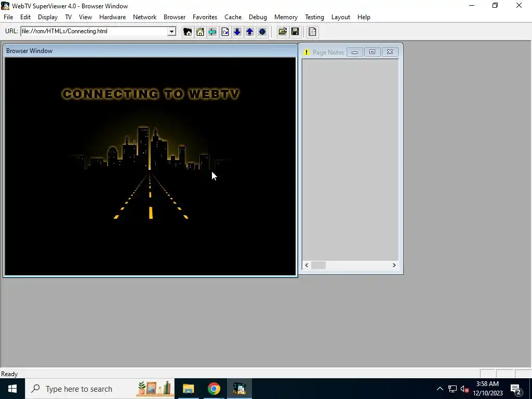Open the Network menu
The image size is (532, 399).
[144, 17]
